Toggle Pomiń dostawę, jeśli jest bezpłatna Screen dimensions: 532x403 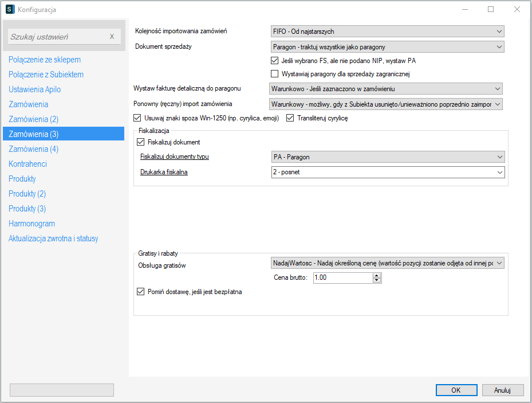click(141, 292)
